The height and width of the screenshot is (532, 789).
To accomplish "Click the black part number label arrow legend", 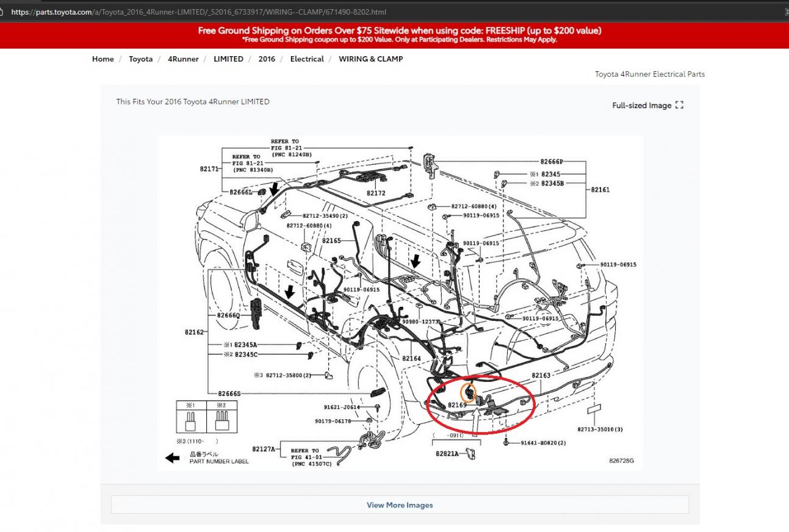I will click(x=173, y=458).
